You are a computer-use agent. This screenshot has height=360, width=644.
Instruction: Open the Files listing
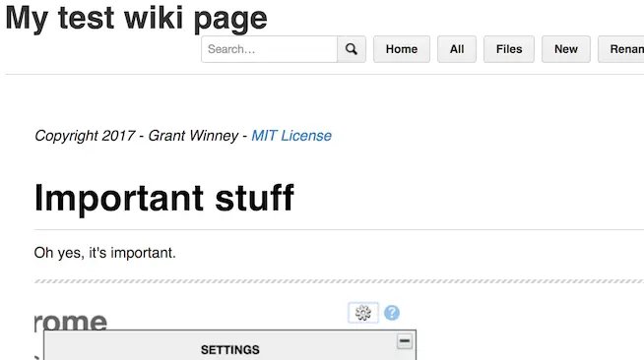coord(509,49)
